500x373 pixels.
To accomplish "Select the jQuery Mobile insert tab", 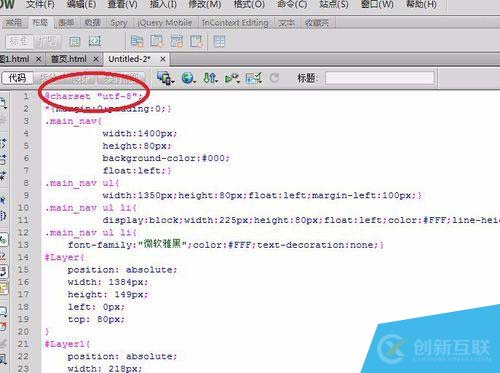I will [x=165, y=23].
